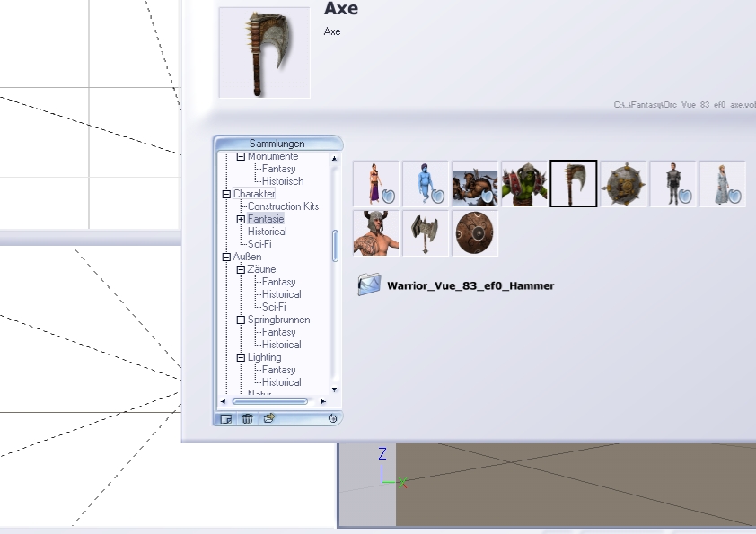Select Fantasy under Springbrunnen

pos(278,332)
